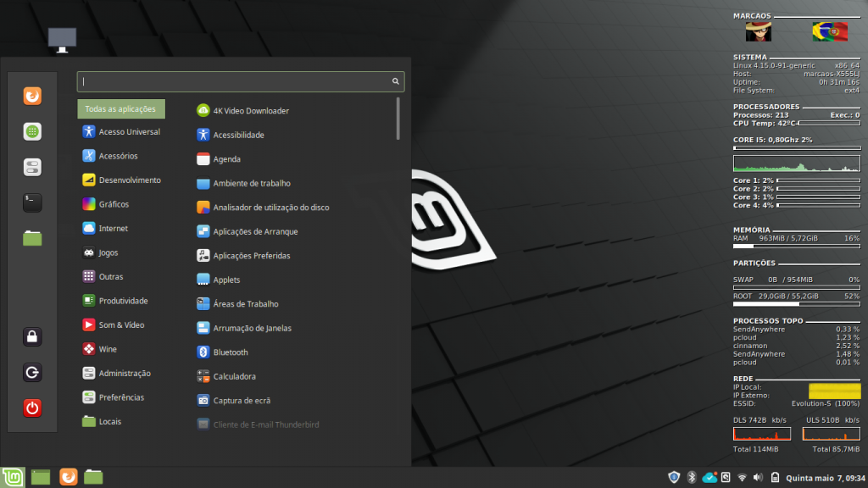Open Aplicações Preferidas
This screenshot has width=868, height=488.
pos(243,256)
